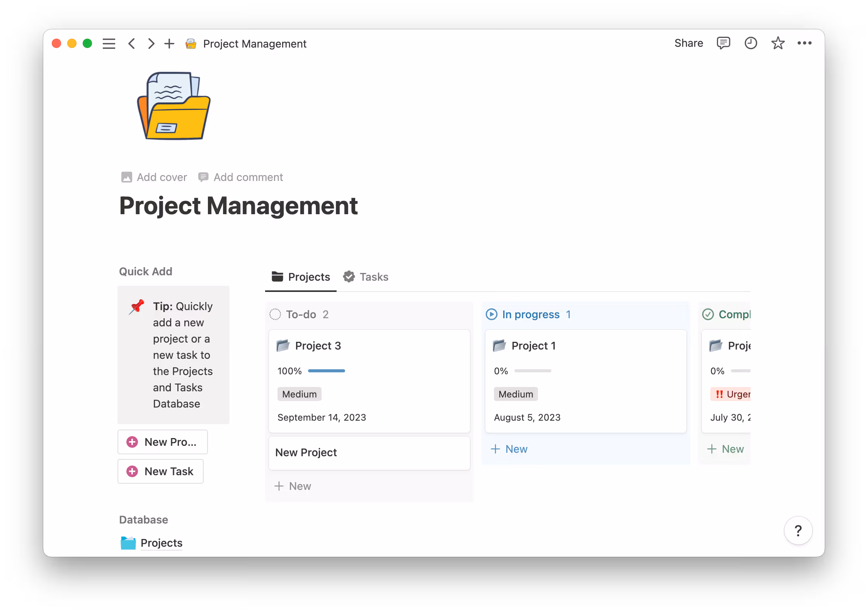View page history via the clock icon
The width and height of the screenshot is (868, 614).
tap(751, 43)
